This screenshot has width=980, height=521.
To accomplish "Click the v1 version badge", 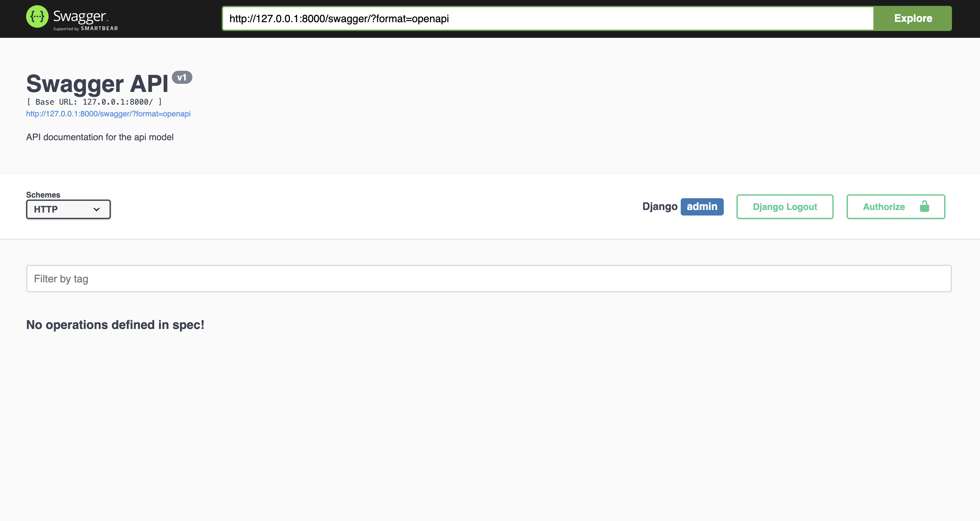I will coord(182,77).
